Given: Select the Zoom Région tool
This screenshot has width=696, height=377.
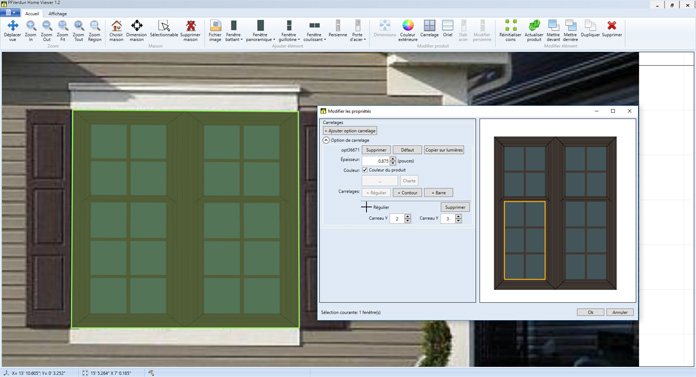Looking at the screenshot, I should click(95, 31).
